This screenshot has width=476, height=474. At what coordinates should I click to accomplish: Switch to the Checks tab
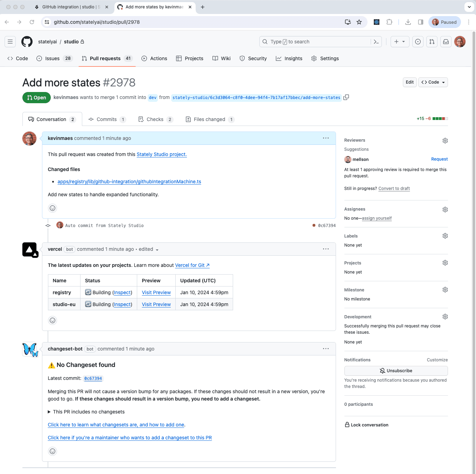pyautogui.click(x=155, y=119)
